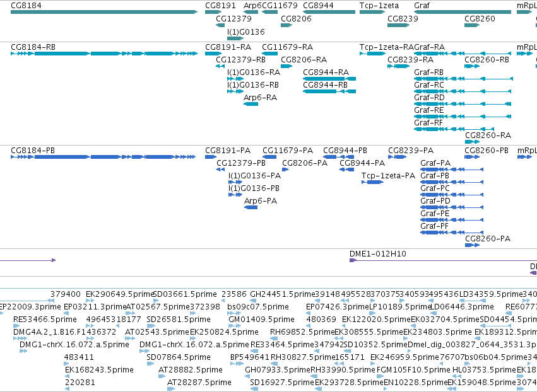
Task: Select the AT28882.5prime EST
Action: click(x=162, y=376)
